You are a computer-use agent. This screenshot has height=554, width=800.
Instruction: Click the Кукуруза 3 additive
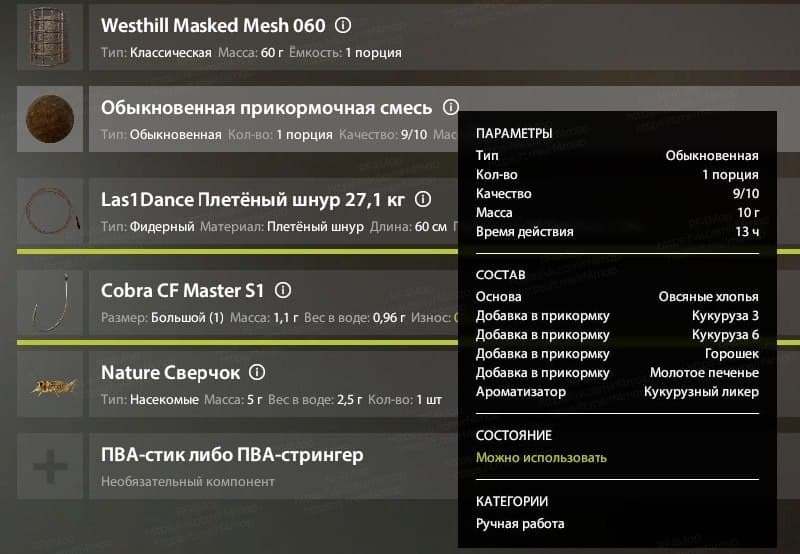(725, 316)
